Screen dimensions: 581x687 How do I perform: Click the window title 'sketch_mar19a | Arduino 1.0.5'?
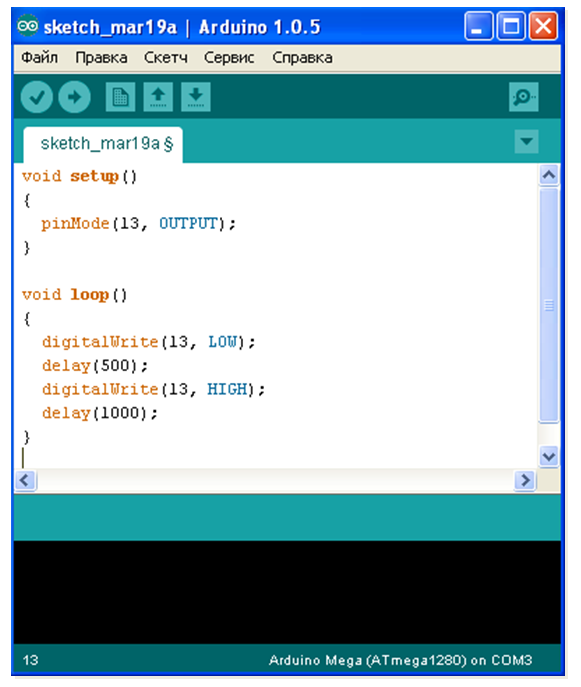182,27
